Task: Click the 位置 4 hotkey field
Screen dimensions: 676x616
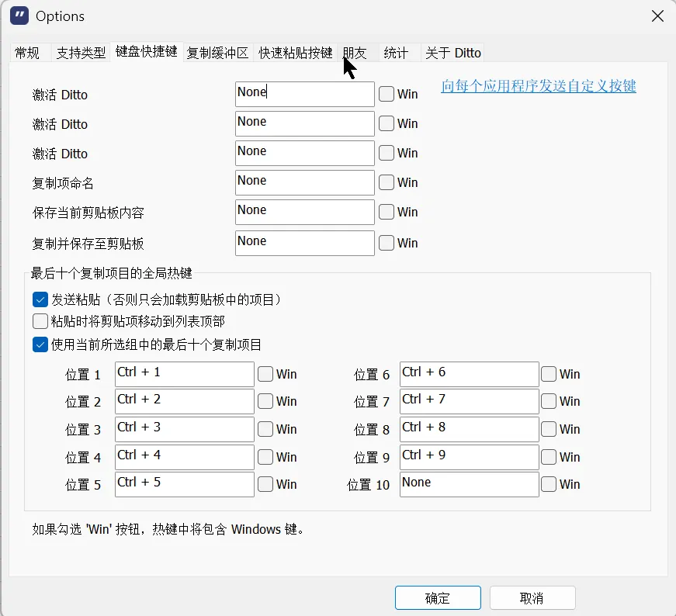Action: (x=185, y=457)
